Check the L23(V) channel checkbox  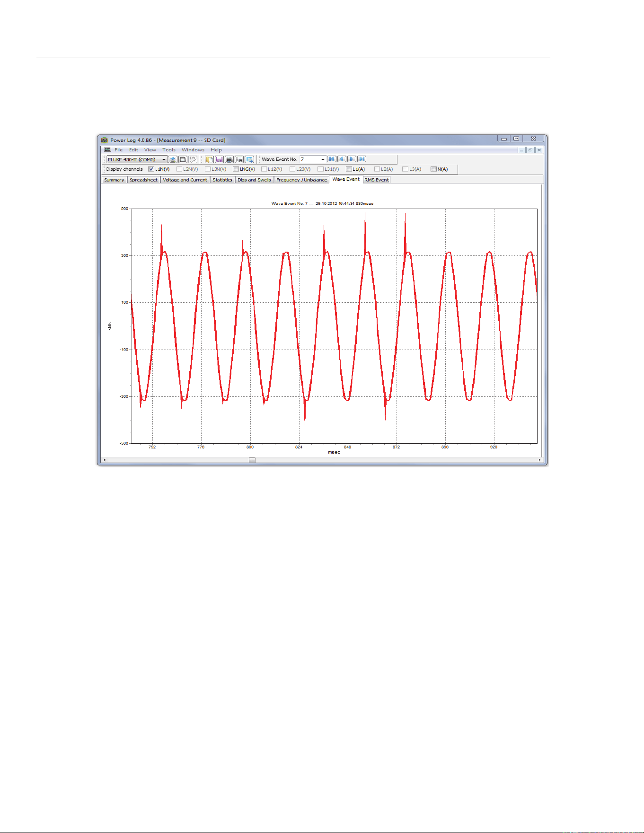pos(292,169)
